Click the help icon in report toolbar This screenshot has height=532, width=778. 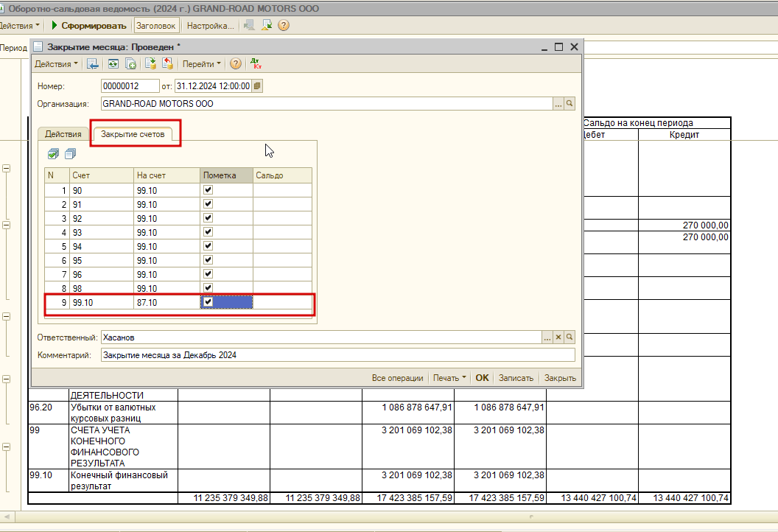(x=284, y=25)
